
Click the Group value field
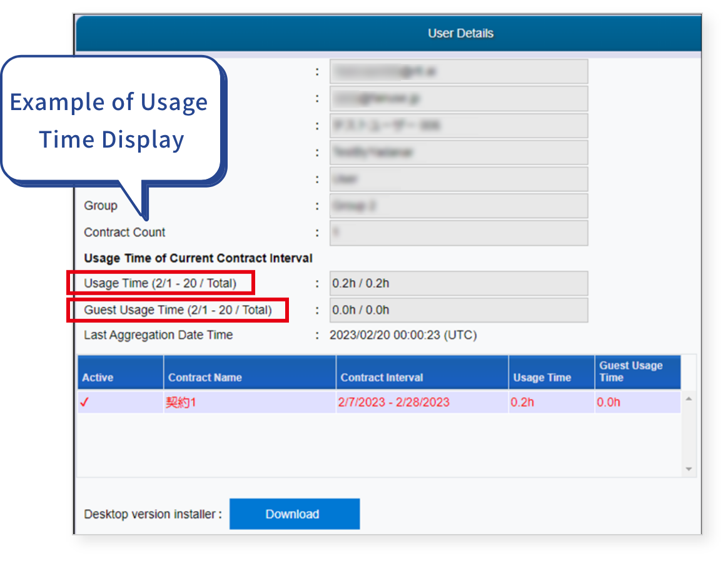coord(458,206)
